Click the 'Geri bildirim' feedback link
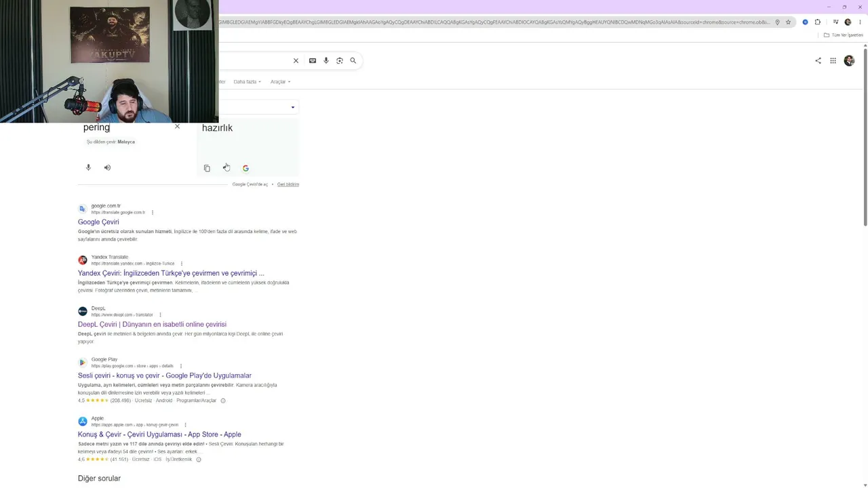 (288, 184)
